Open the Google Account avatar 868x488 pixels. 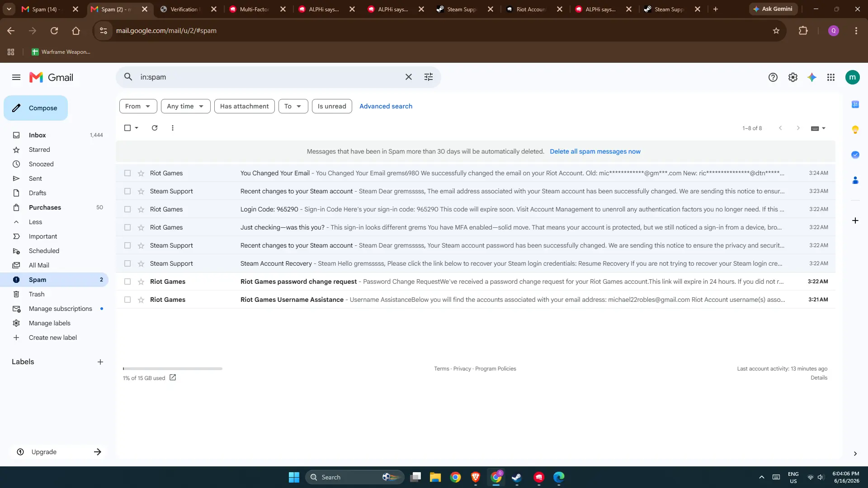coord(853,77)
